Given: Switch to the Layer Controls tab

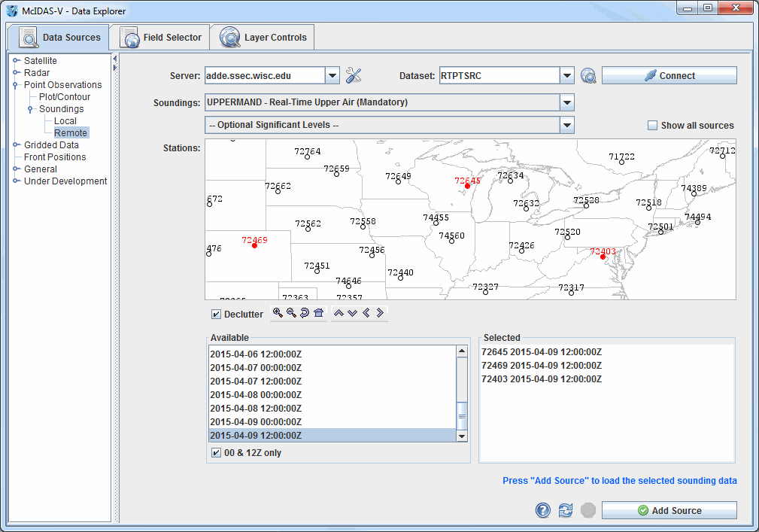Looking at the screenshot, I should click(263, 38).
